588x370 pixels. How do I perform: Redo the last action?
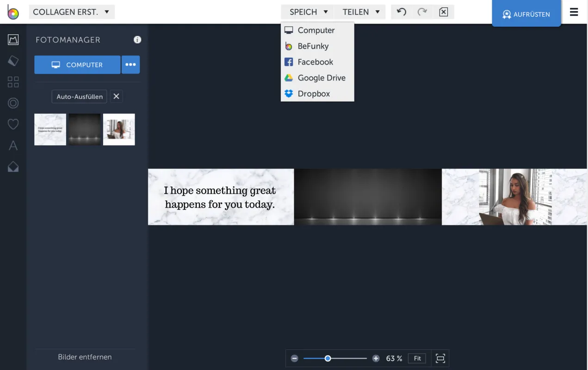[x=422, y=12]
